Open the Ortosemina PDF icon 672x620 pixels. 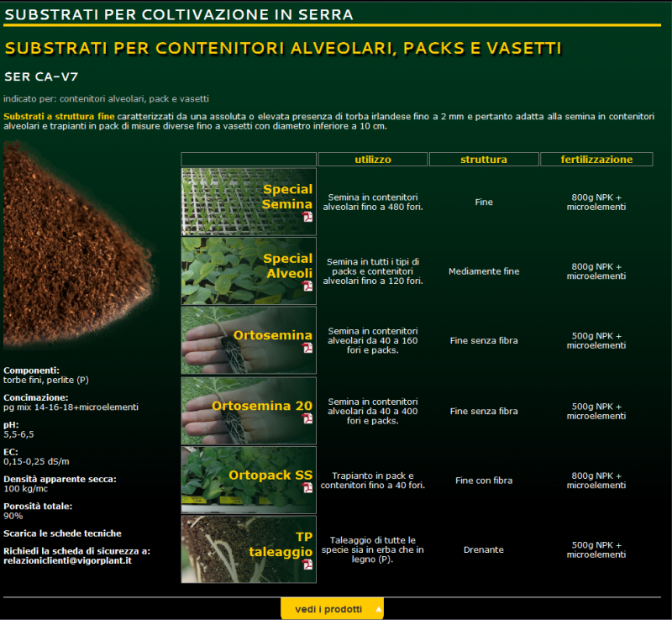point(307,348)
